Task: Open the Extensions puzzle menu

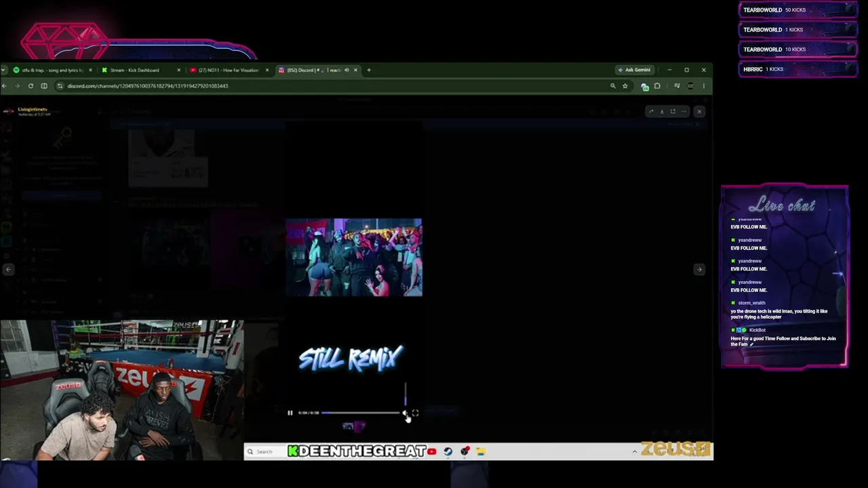Action: 657,86
